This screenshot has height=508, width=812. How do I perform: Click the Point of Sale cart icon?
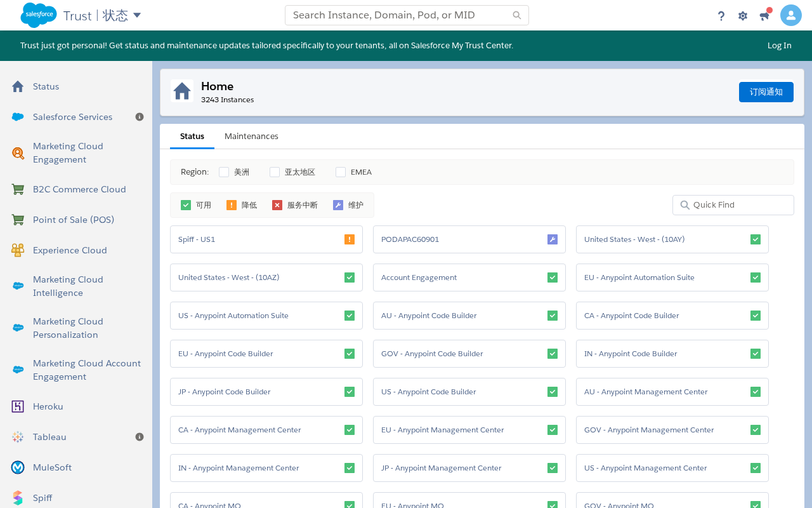coord(18,220)
